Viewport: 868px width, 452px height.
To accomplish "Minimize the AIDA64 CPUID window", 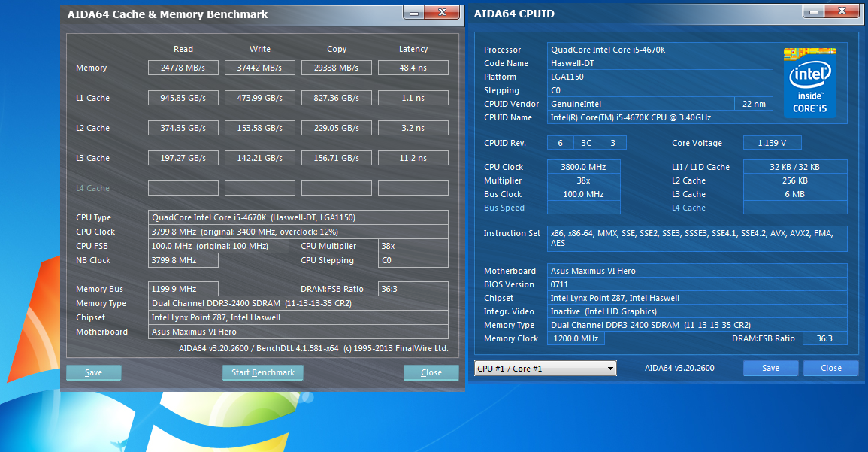I will click(x=813, y=11).
